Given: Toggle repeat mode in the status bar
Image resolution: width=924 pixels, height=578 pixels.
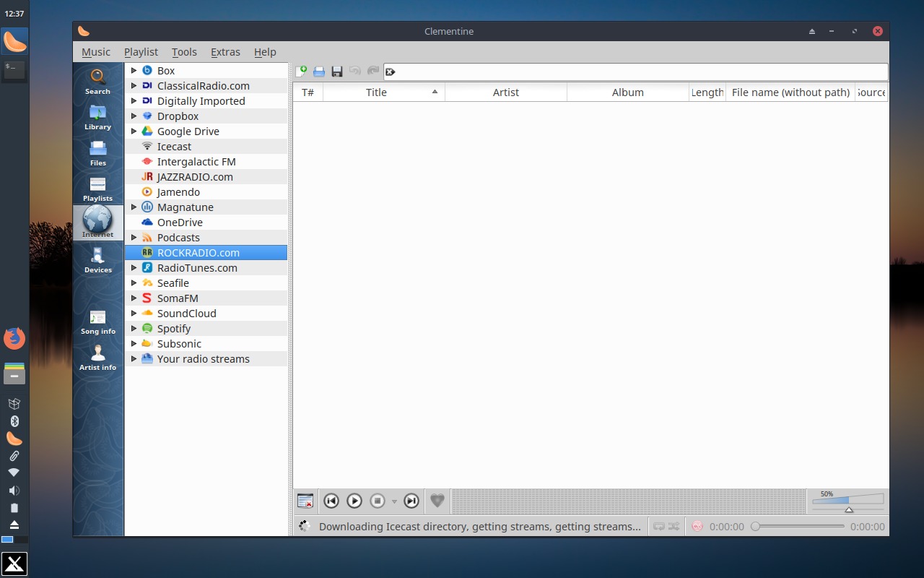Looking at the screenshot, I should (658, 527).
